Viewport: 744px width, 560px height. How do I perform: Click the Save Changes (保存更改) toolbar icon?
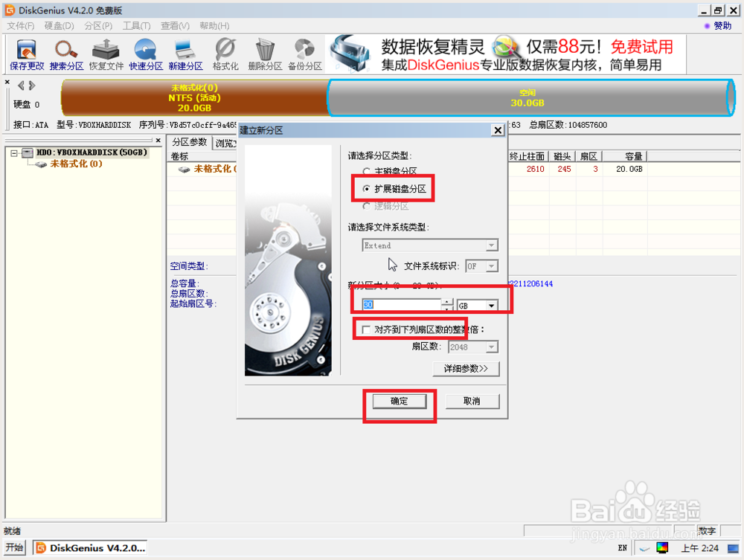click(x=27, y=55)
